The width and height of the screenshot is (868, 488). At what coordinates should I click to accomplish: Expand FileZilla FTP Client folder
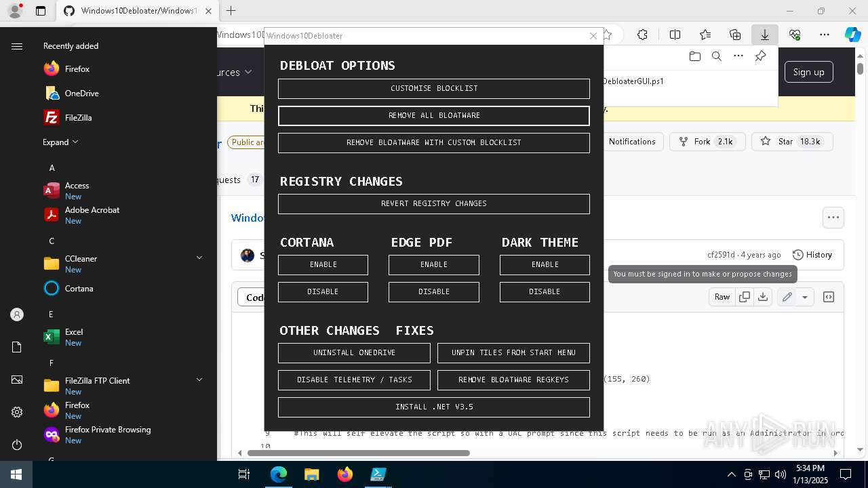pos(199,380)
